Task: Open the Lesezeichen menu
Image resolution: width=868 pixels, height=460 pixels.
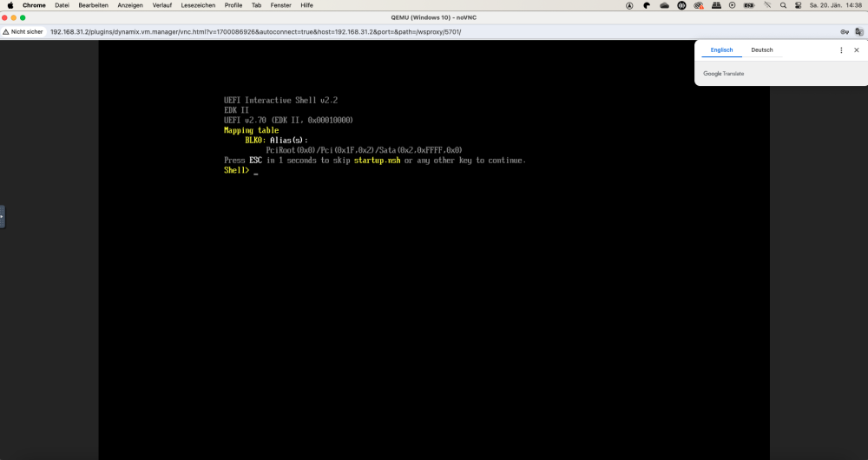Action: 198,5
